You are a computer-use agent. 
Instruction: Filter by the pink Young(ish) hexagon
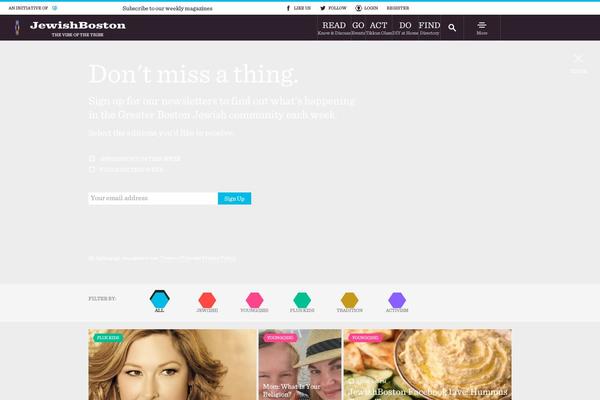[x=254, y=300]
